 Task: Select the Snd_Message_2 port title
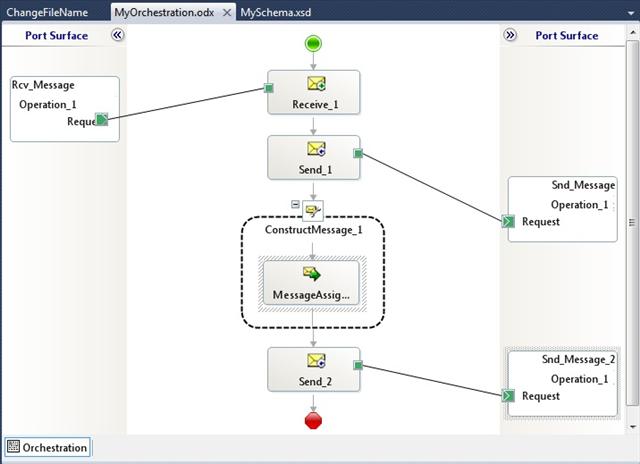pyautogui.click(x=578, y=359)
